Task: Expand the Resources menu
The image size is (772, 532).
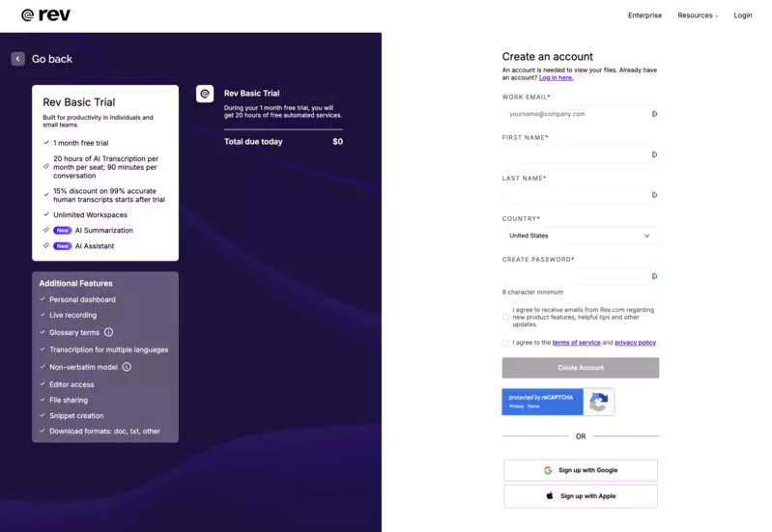Action: (698, 15)
